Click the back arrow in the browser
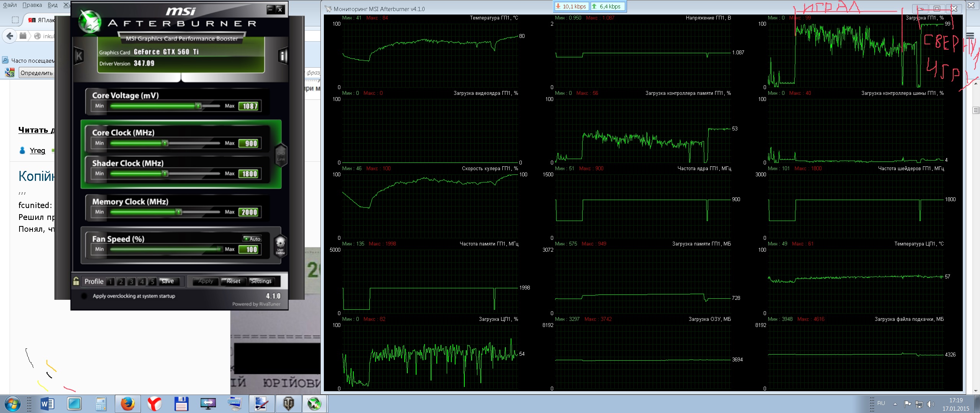 (x=10, y=36)
